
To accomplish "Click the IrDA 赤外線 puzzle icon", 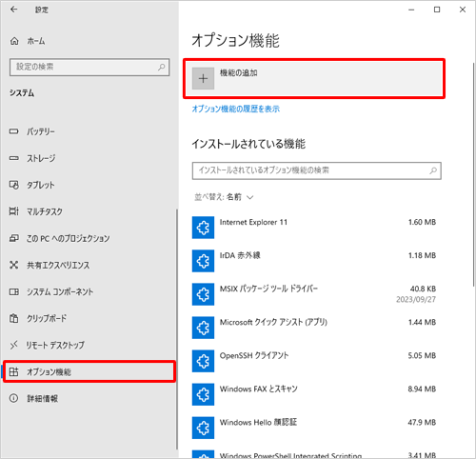I will pos(203,261).
